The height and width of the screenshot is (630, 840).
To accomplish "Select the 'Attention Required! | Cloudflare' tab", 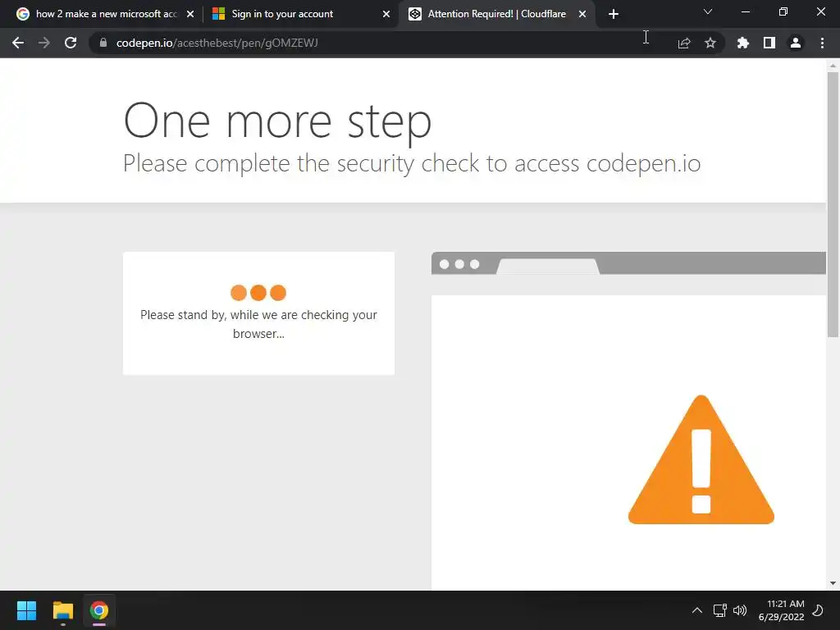I will tap(496, 14).
